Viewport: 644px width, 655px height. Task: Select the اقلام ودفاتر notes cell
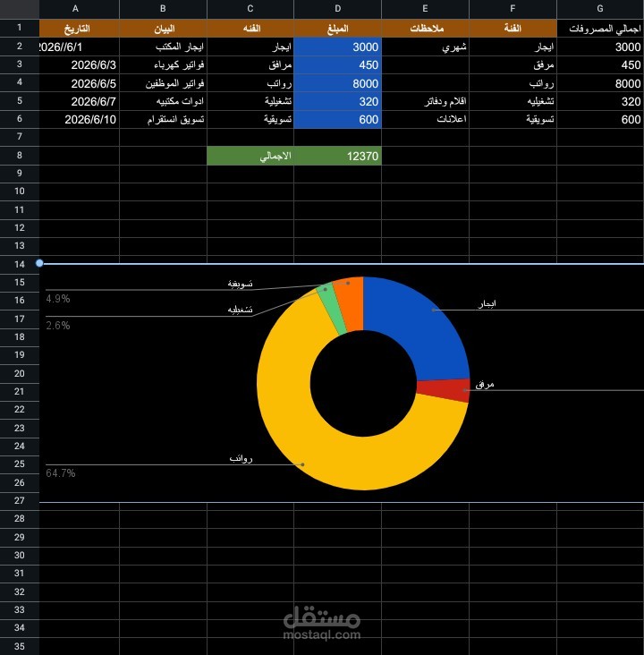(425, 101)
